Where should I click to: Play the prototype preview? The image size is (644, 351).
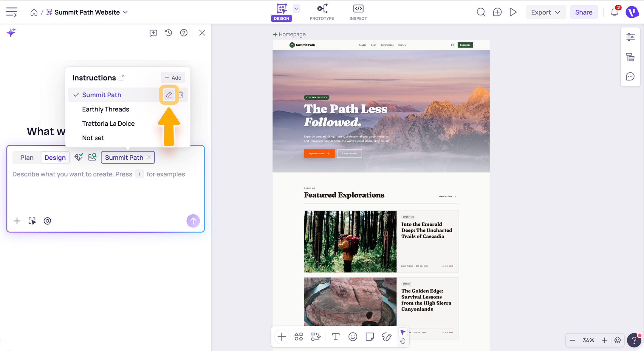pos(513,12)
